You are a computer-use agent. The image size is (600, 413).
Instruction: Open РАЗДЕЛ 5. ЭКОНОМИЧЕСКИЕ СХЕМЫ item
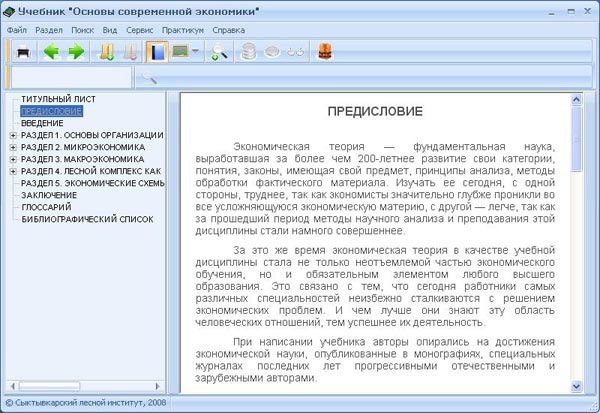coord(93,183)
